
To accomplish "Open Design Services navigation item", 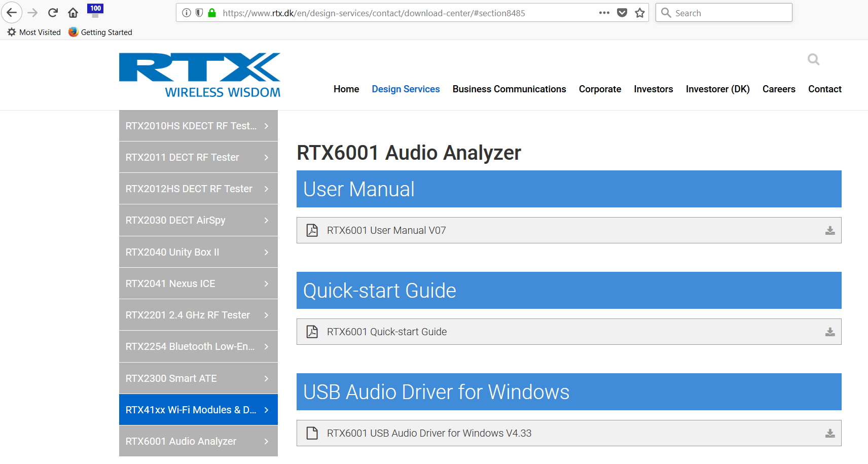I will pos(406,89).
